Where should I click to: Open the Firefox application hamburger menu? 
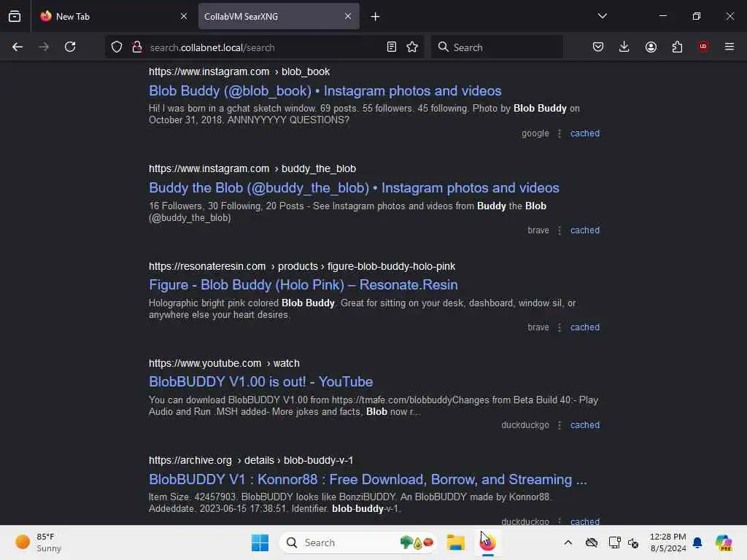coord(729,47)
